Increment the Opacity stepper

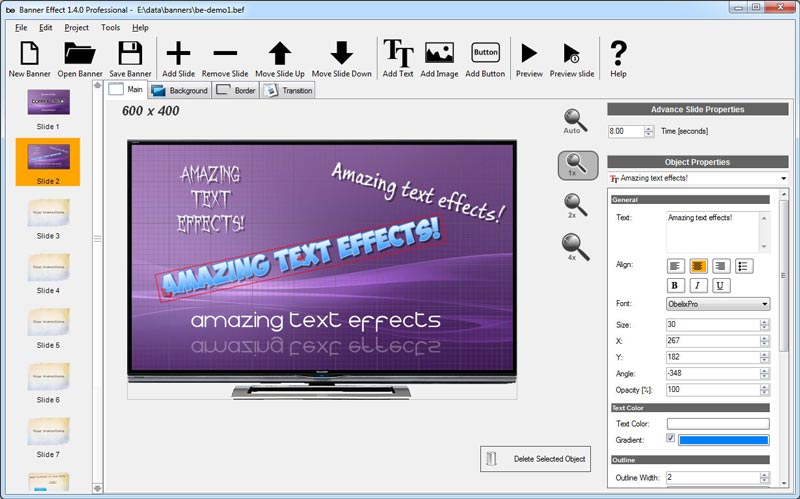pyautogui.click(x=764, y=387)
